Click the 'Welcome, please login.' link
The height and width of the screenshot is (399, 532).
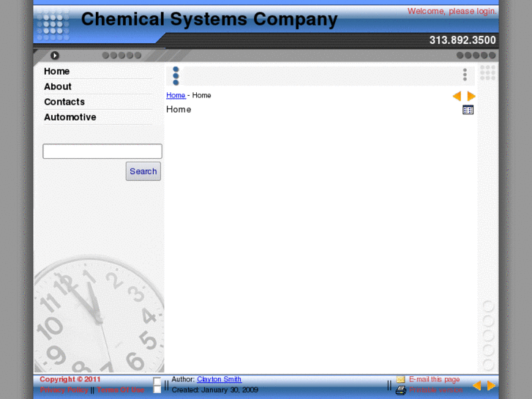(452, 11)
